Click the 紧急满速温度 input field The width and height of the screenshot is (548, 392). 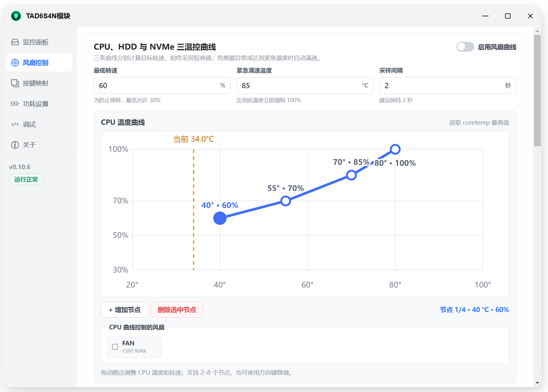[x=305, y=86]
